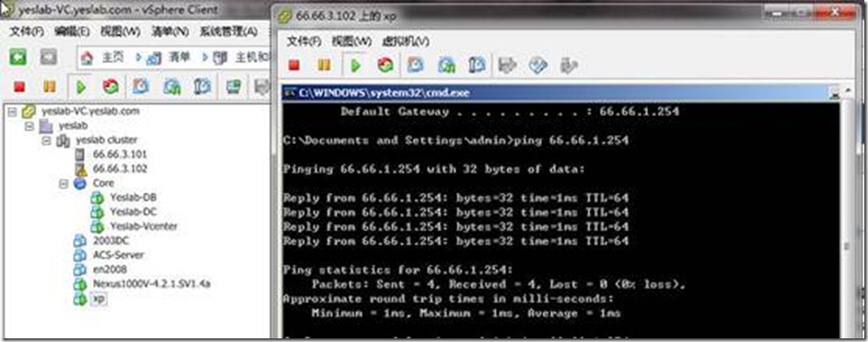
Task: Open snapshot manager in vSphere Client main toolbar
Action: pyautogui.click(x=202, y=87)
